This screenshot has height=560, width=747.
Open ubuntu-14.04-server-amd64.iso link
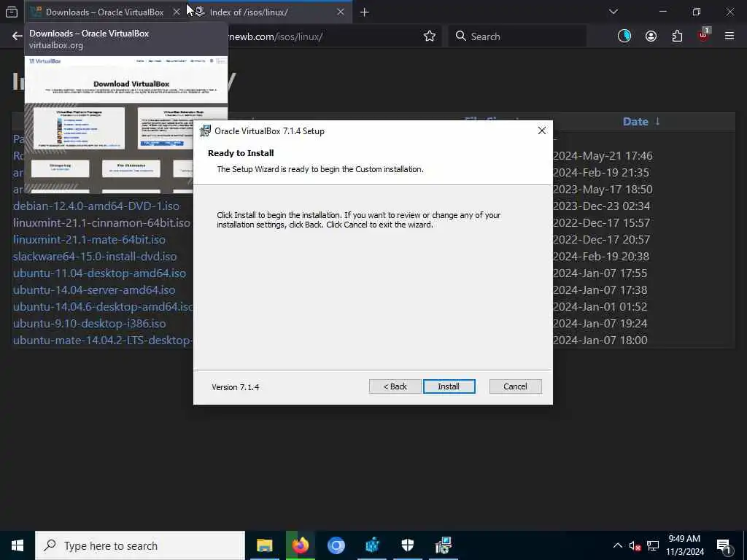(94, 289)
